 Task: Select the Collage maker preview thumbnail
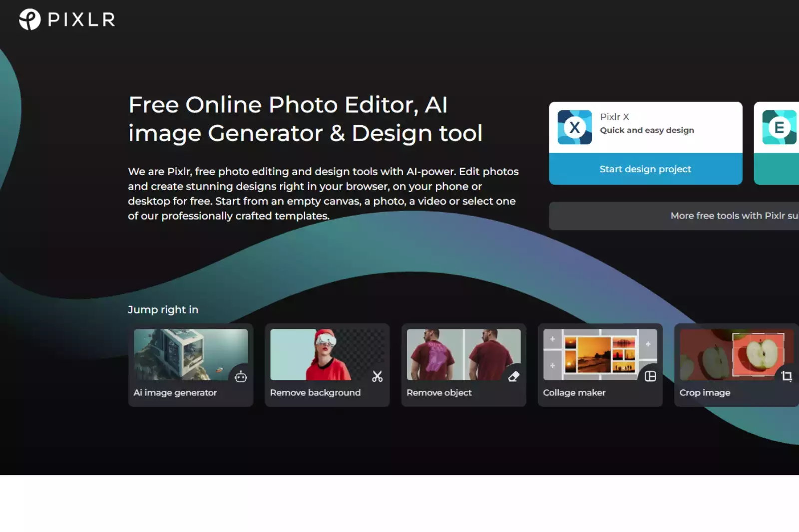[600, 354]
